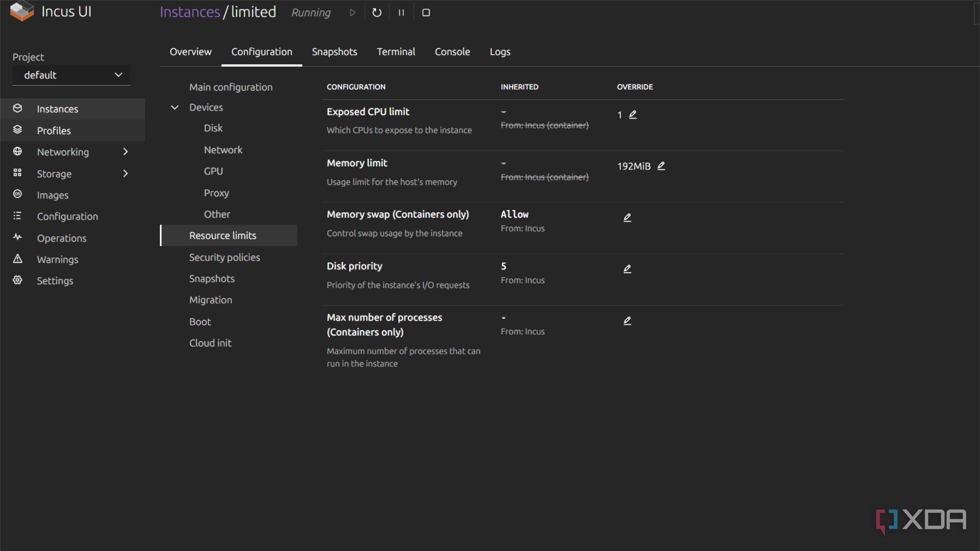Open the Project default dropdown
The width and height of the screenshot is (980, 551).
(x=71, y=75)
